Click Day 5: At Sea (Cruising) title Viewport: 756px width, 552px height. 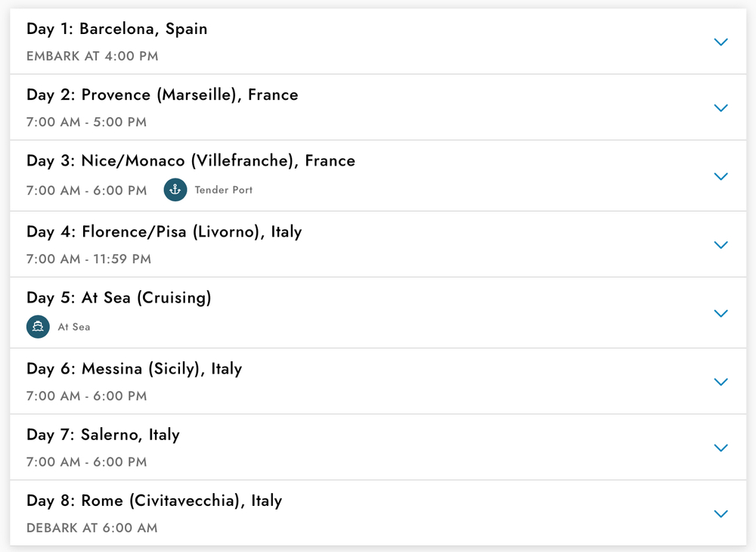pyautogui.click(x=119, y=297)
